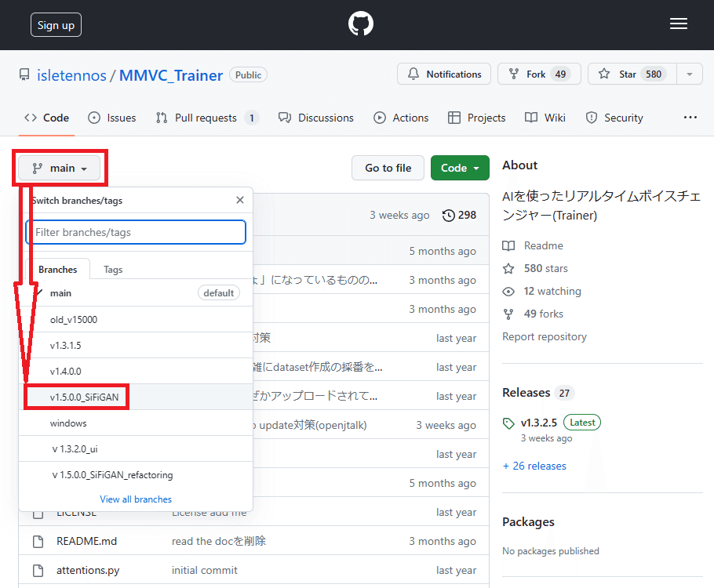Click the file icon beside README.md

point(39,541)
